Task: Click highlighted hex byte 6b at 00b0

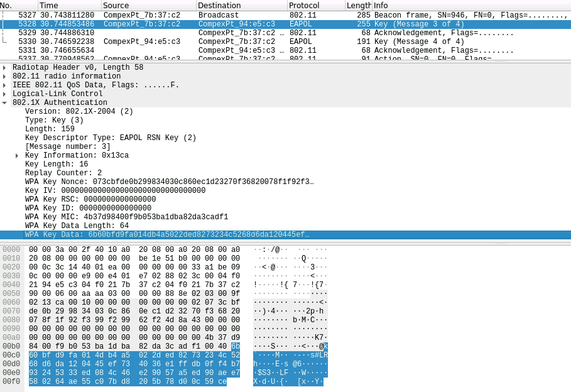Action: (x=236, y=347)
